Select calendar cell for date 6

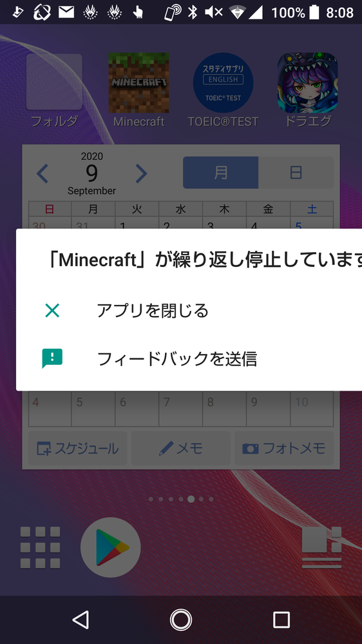(x=137, y=409)
